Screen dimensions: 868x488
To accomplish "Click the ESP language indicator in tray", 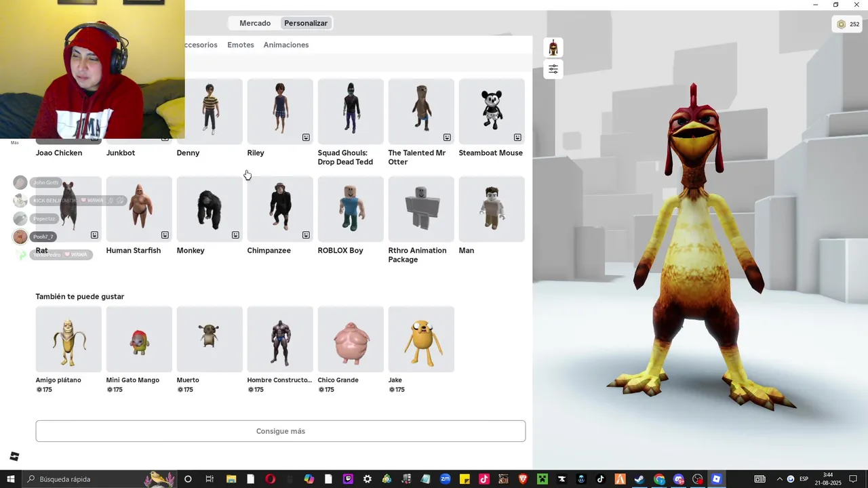I will pyautogui.click(x=804, y=479).
